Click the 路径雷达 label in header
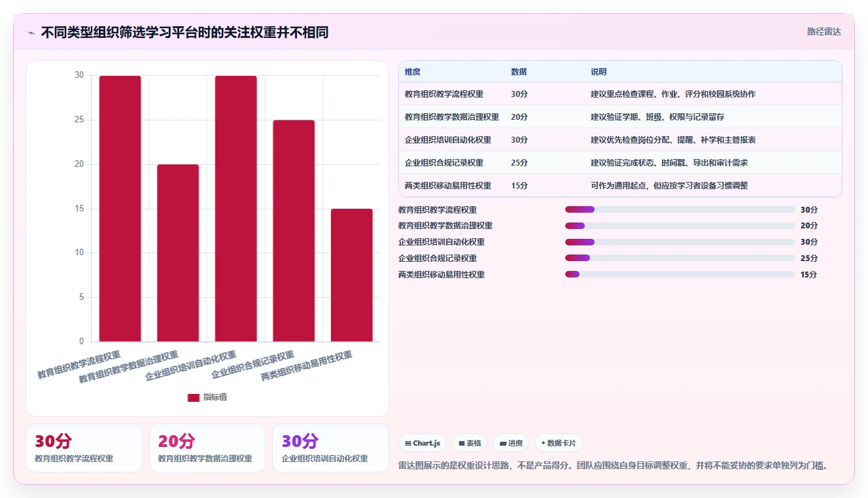Image resolution: width=868 pixels, height=498 pixels. (x=824, y=31)
